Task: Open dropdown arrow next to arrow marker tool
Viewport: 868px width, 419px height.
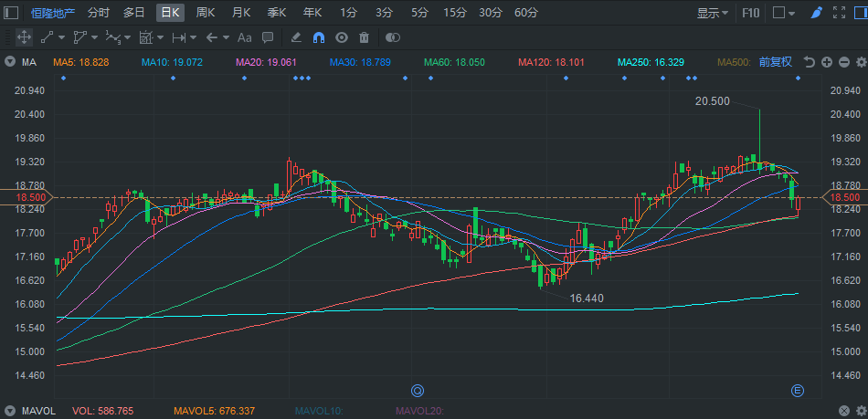Action: [x=226, y=37]
